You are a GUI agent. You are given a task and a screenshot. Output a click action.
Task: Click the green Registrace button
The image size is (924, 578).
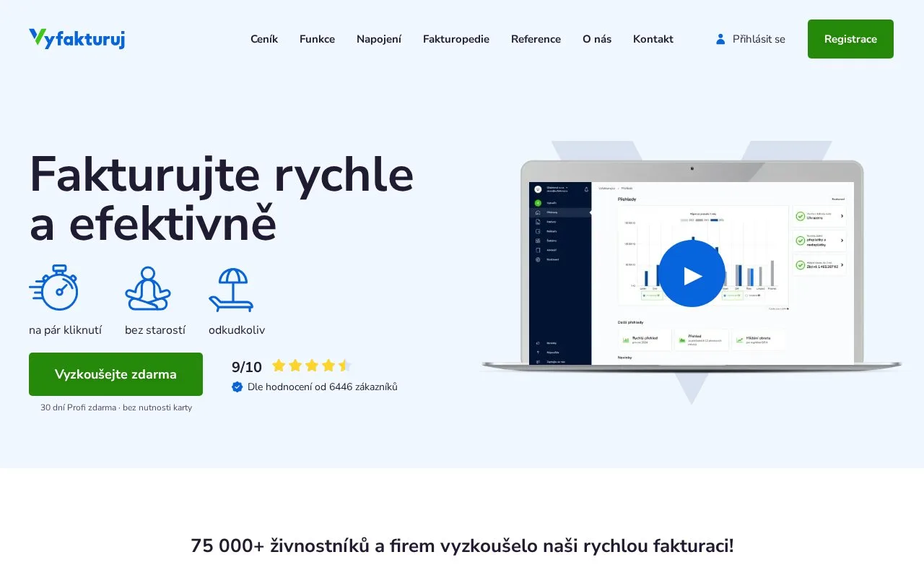tap(850, 39)
